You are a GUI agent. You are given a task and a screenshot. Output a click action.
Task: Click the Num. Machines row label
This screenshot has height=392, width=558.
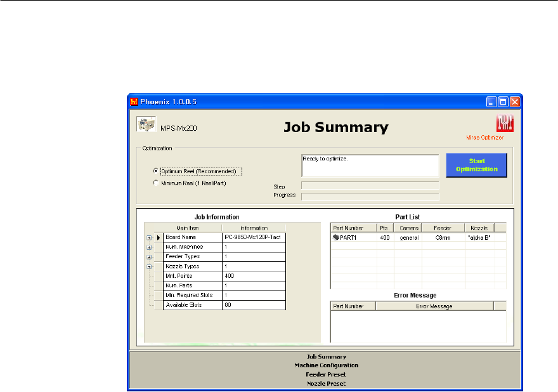point(193,247)
